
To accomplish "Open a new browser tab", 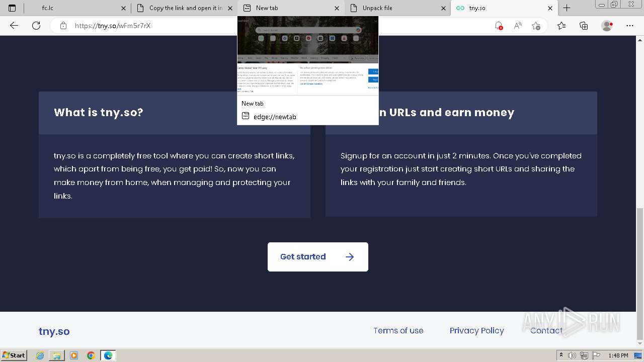I will [x=567, y=8].
